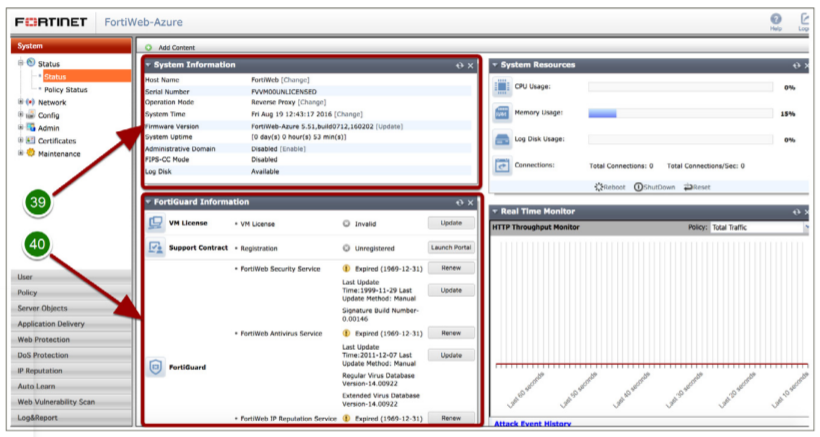Close the FortiGuard Information widget
The height and width of the screenshot is (437, 820).
(470, 202)
